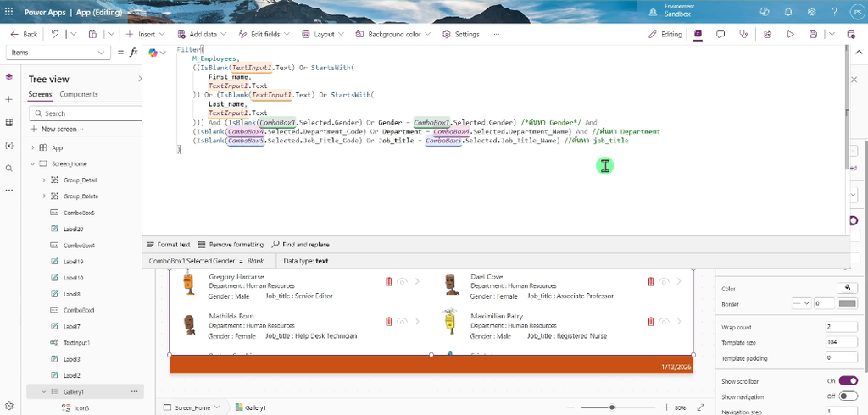Expand the App node in the tree
868x415 pixels.
click(x=33, y=147)
